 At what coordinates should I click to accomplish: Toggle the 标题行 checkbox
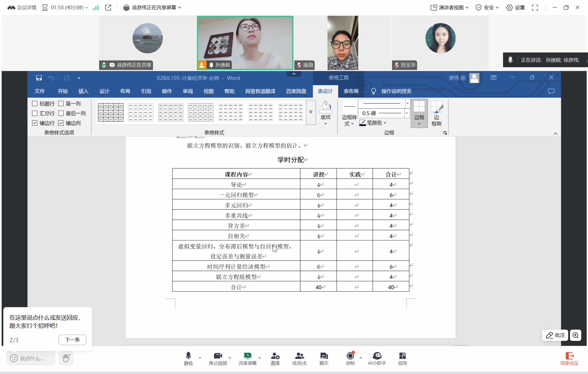tap(35, 104)
